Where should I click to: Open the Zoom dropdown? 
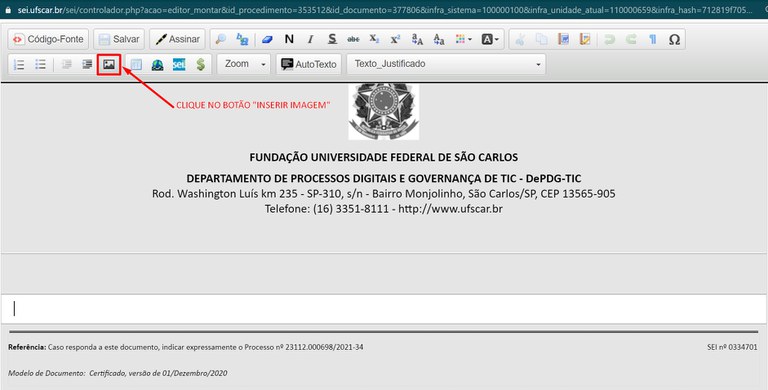click(243, 64)
